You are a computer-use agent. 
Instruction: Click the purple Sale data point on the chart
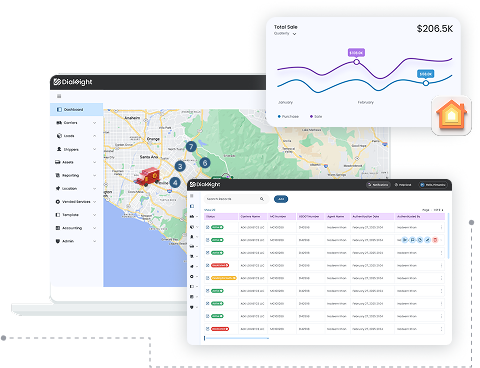click(x=357, y=62)
